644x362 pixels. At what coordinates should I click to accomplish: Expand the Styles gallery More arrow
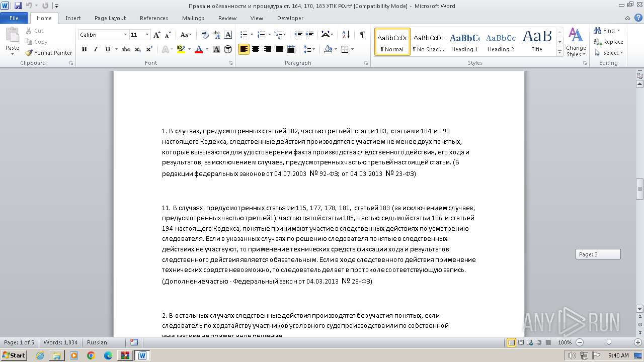pos(559,52)
